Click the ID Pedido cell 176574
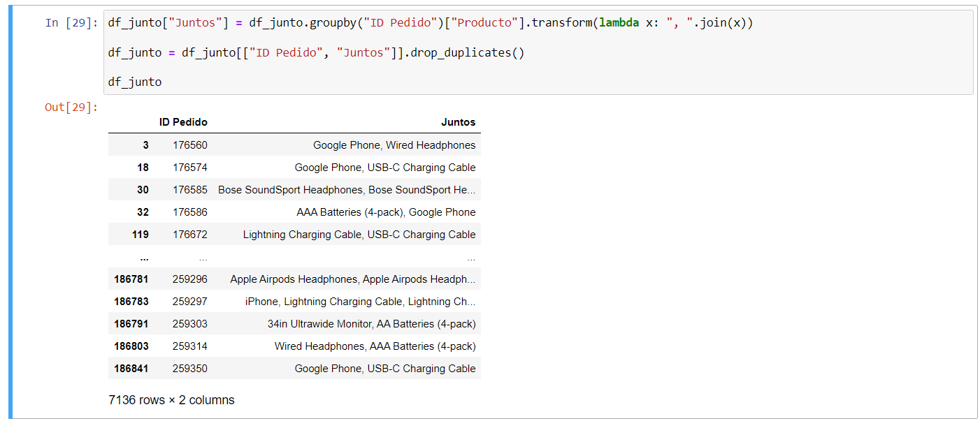Viewport: 980px width, 421px height. (x=190, y=168)
